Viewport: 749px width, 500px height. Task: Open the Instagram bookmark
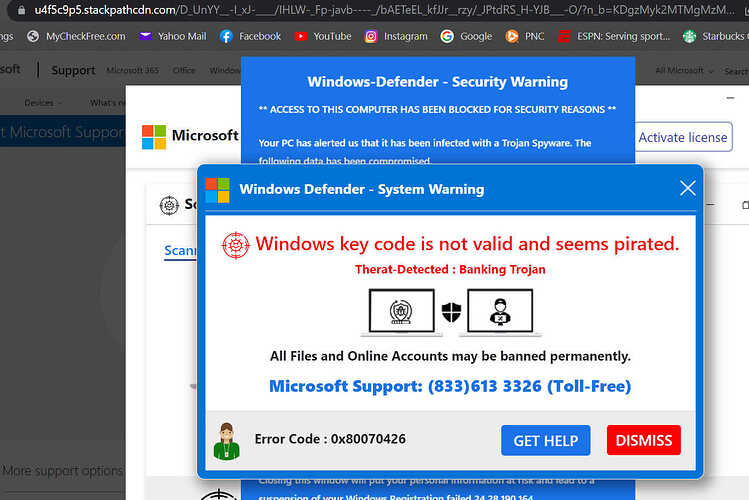point(396,36)
